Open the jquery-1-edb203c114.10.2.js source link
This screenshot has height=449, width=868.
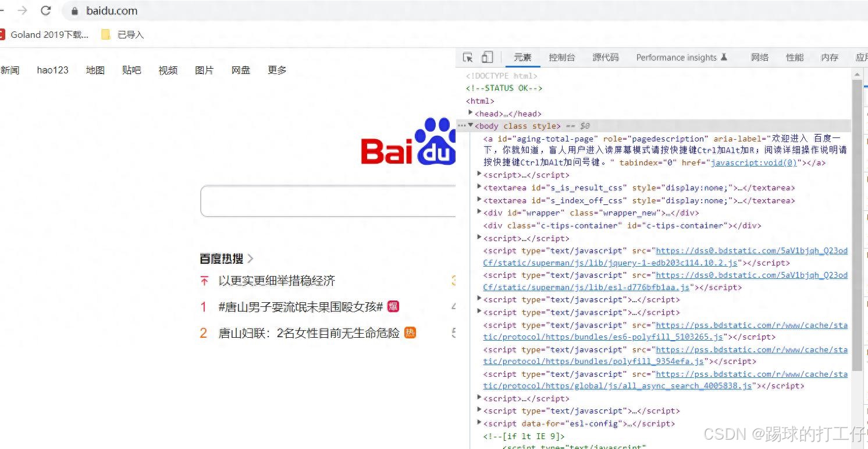click(665, 257)
